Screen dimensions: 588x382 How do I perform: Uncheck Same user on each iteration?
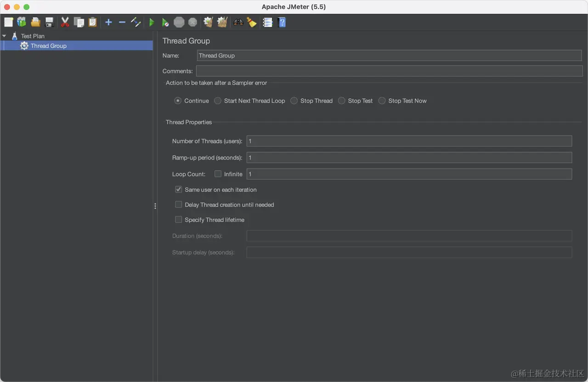click(x=178, y=189)
